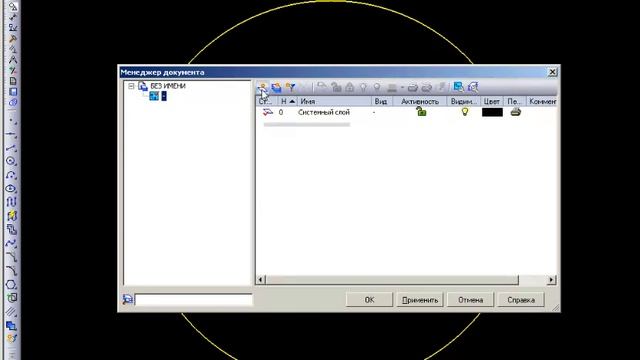Viewport: 640px width, 360px height.
Task: Click the horizontal scrollbar right arrow
Action: [551, 280]
